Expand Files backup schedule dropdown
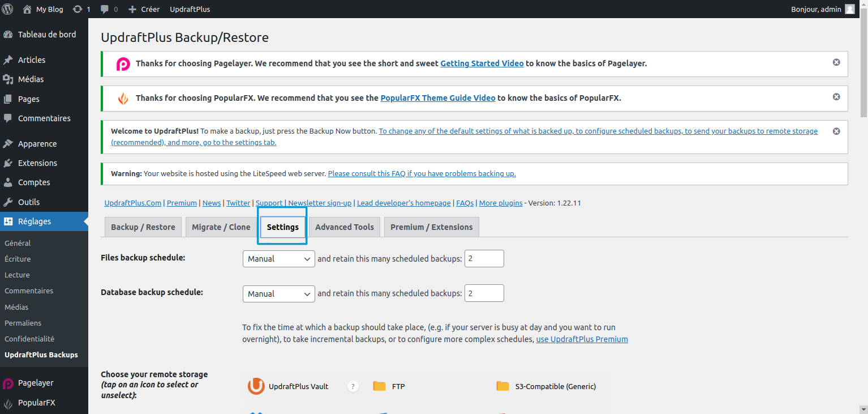 [x=278, y=259]
